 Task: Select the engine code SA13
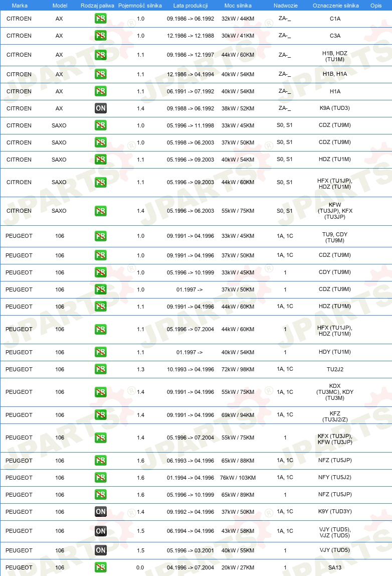335,567
